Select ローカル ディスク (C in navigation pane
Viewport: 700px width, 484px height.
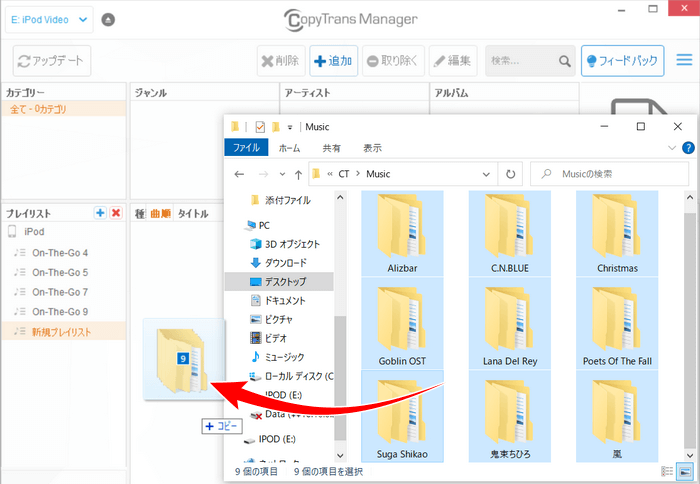[291, 376]
